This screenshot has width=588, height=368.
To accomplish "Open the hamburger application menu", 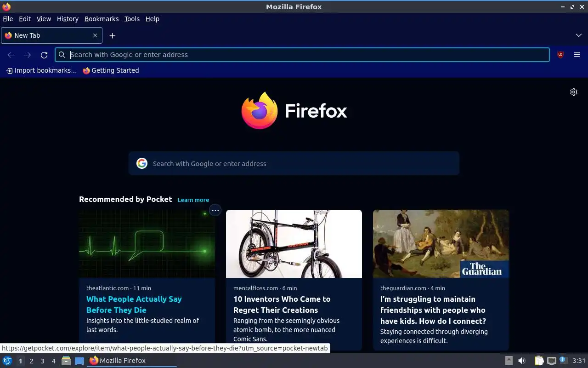I will coord(577,55).
